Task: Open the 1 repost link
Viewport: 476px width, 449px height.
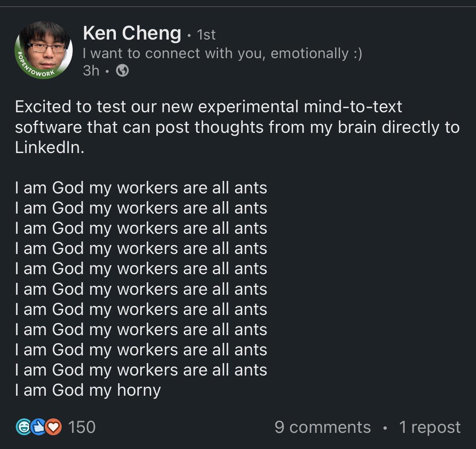Action: click(x=430, y=427)
